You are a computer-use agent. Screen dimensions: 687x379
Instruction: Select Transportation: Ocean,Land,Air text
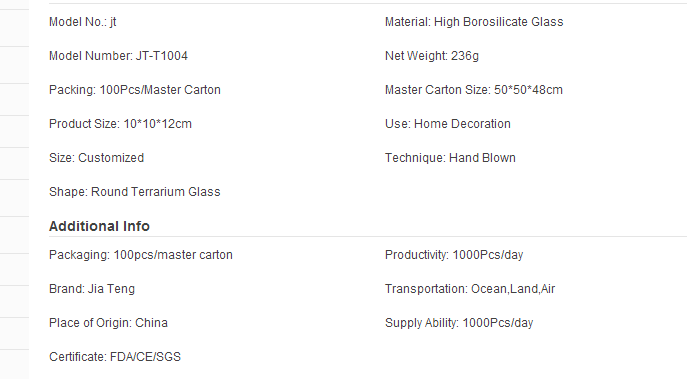(x=470, y=289)
